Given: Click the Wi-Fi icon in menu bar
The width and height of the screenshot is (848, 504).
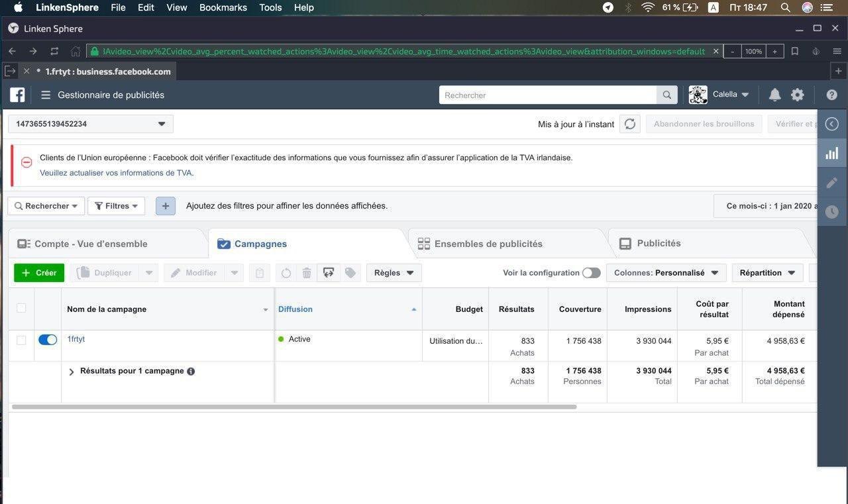Looking at the screenshot, I should point(647,7).
